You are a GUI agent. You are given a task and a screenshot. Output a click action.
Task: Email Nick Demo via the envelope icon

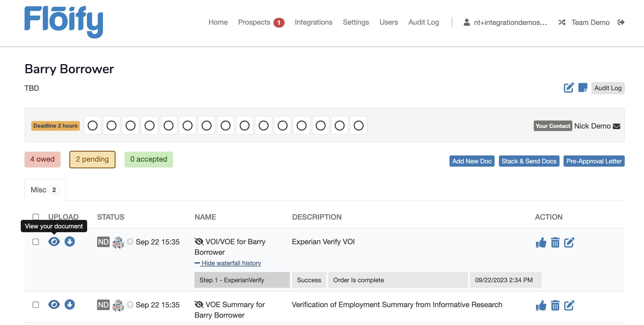point(617,126)
